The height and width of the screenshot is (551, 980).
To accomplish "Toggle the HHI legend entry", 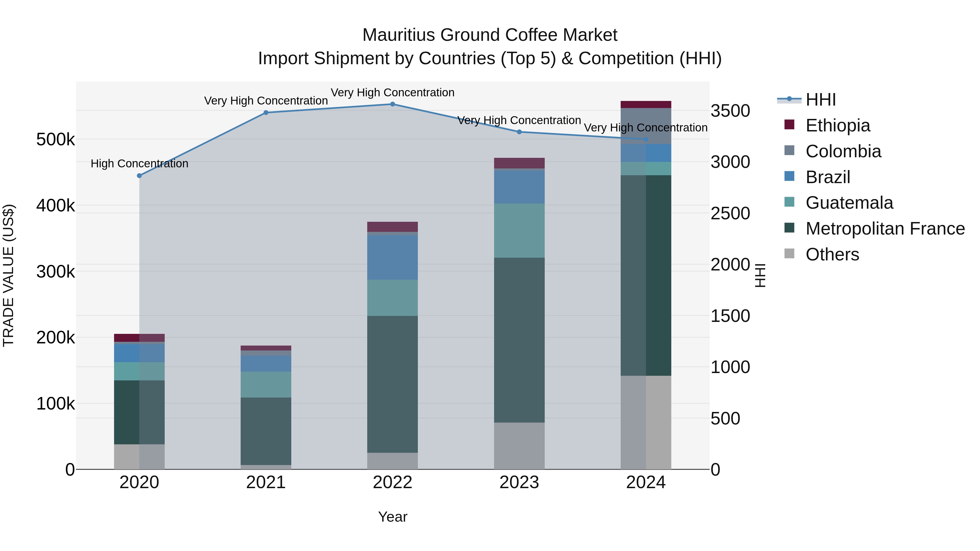I will coord(807,100).
